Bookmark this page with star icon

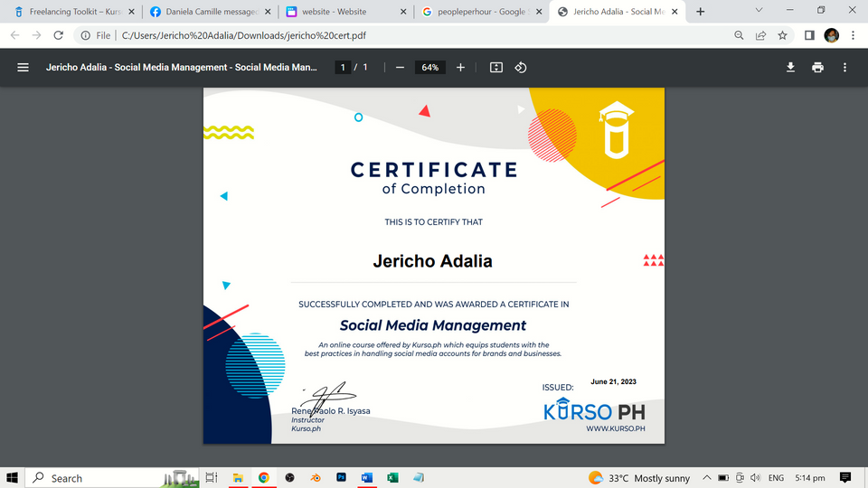[783, 35]
